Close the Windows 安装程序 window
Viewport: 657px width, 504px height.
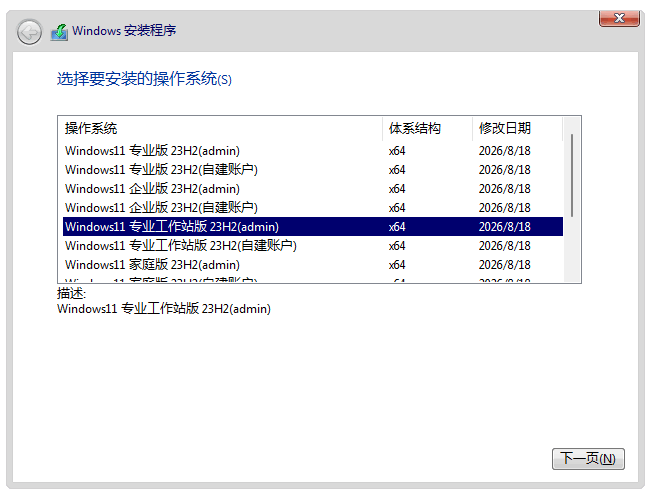pyautogui.click(x=619, y=18)
